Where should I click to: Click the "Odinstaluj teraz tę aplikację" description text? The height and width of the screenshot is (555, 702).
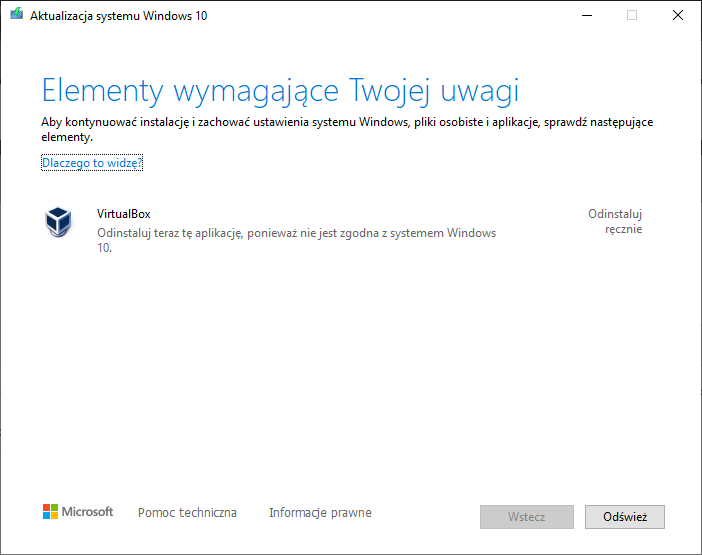coord(296,240)
